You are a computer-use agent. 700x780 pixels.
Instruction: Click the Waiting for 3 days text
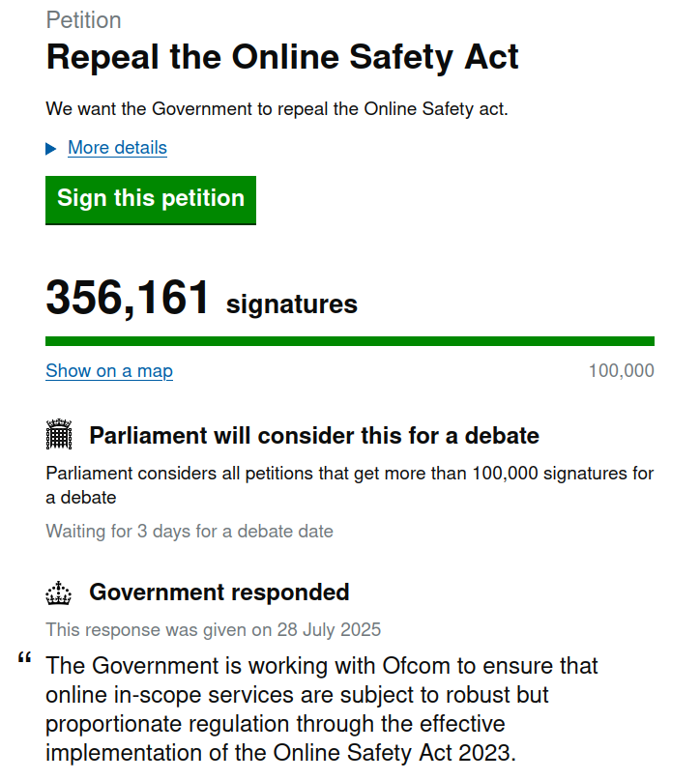[190, 532]
